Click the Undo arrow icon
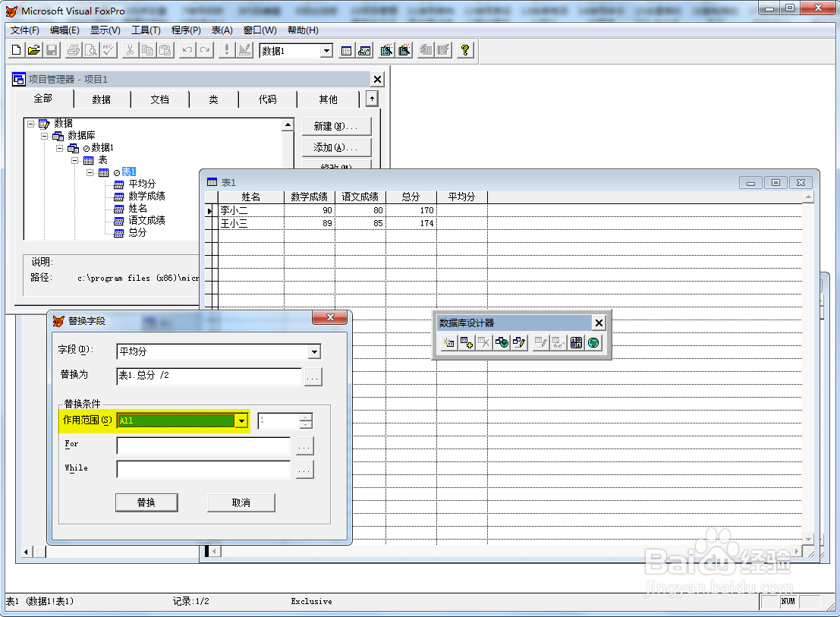Viewport: 840px width, 617px height. (187, 50)
